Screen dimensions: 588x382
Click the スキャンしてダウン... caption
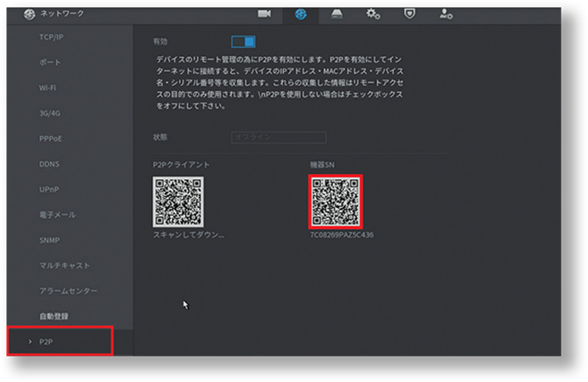tap(188, 235)
